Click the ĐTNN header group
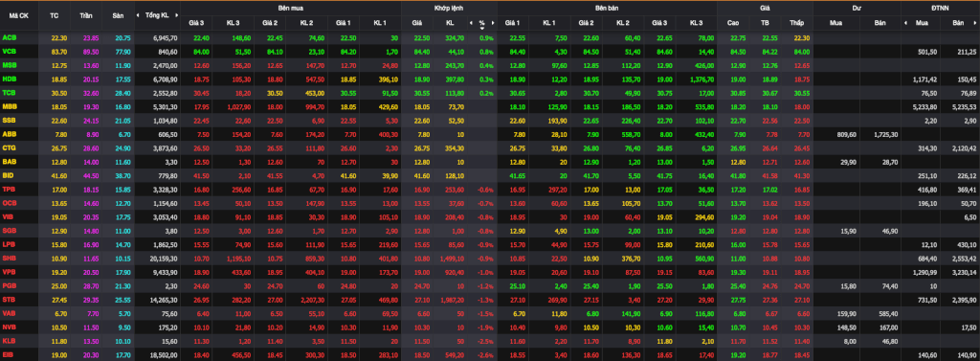Screen dimensions: 980x361 940,8
